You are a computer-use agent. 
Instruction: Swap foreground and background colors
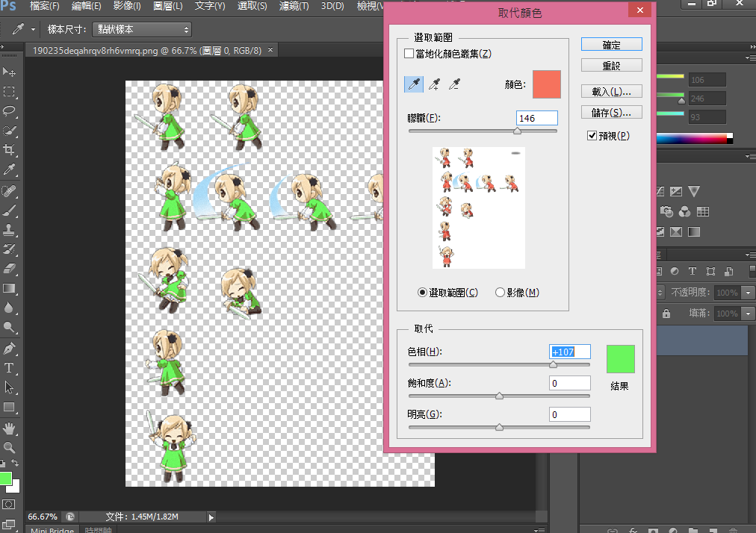tap(15, 463)
